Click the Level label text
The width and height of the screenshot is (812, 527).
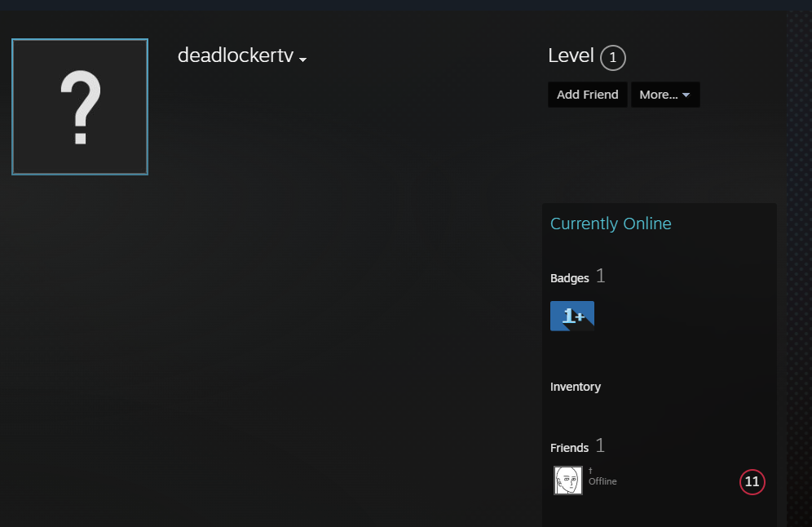[571, 55]
